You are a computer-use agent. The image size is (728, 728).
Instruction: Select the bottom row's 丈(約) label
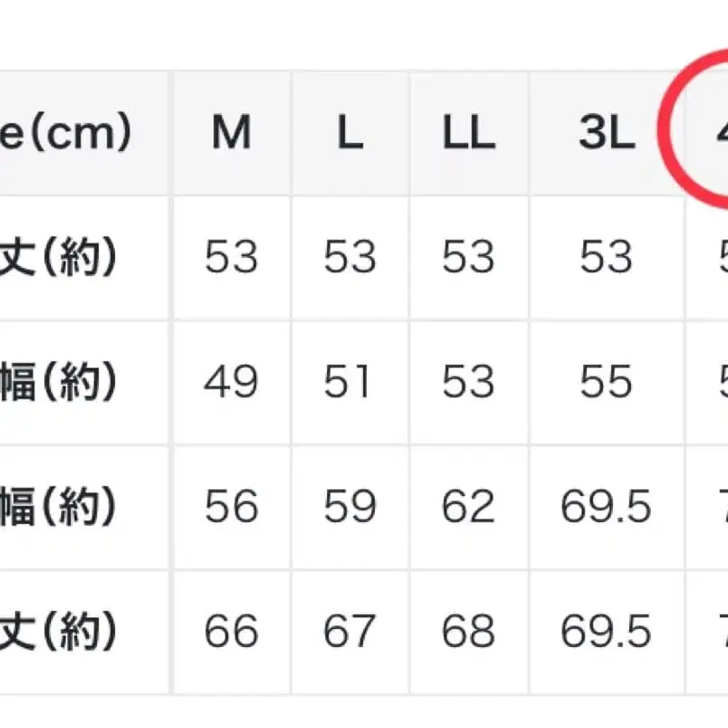(63, 632)
